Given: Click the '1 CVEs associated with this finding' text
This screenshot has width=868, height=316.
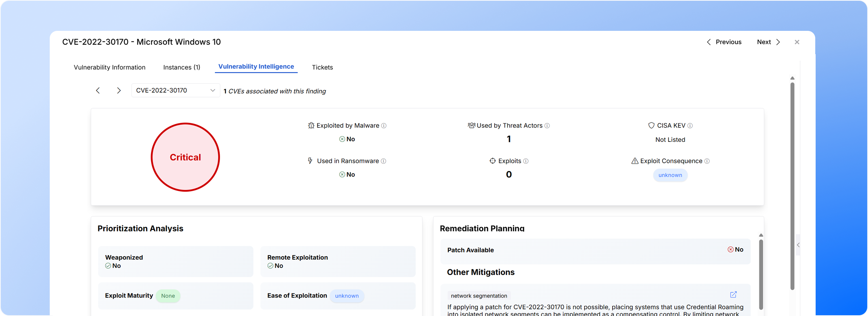Looking at the screenshot, I should [x=275, y=91].
